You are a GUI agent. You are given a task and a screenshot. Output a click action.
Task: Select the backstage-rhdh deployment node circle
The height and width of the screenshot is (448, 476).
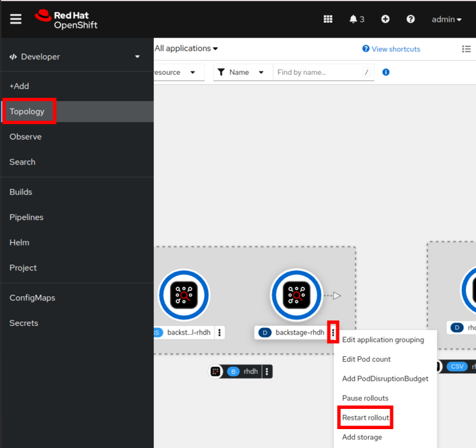[x=296, y=295]
